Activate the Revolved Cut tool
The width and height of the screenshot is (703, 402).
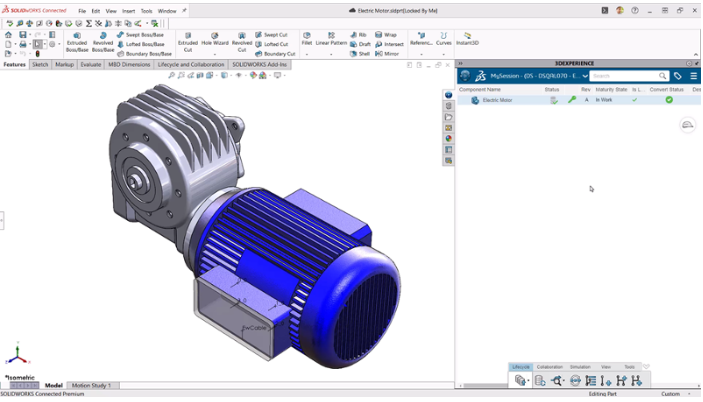242,42
